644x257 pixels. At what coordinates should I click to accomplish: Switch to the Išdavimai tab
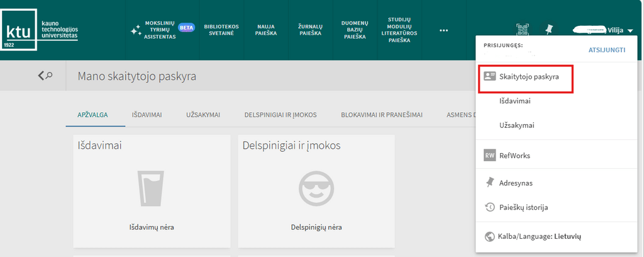click(147, 115)
